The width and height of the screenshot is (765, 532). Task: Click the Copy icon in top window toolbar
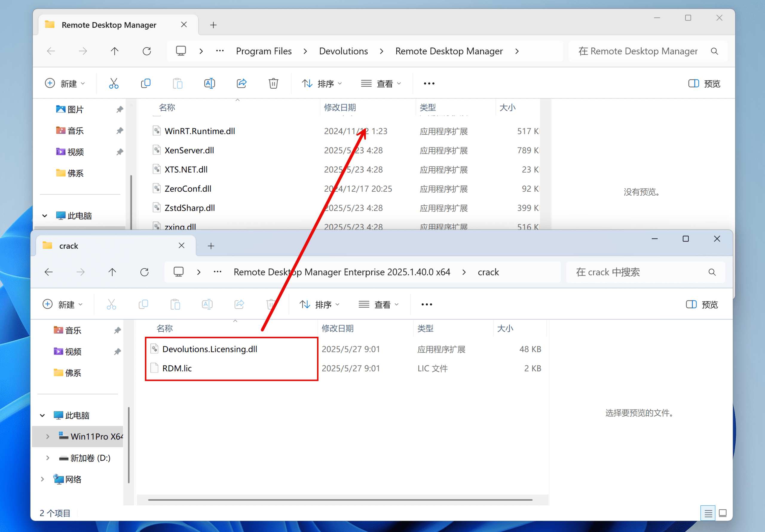click(x=146, y=83)
